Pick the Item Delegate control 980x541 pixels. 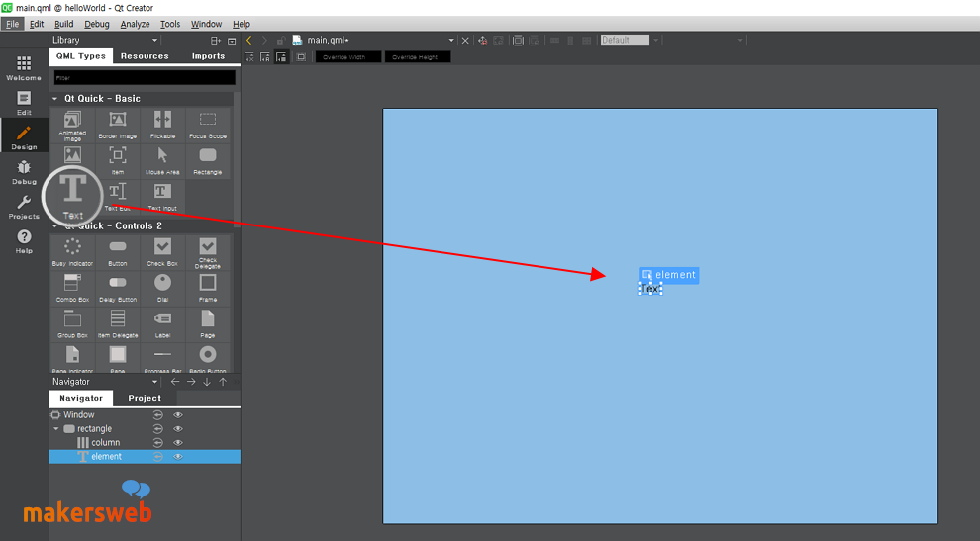coord(118,324)
